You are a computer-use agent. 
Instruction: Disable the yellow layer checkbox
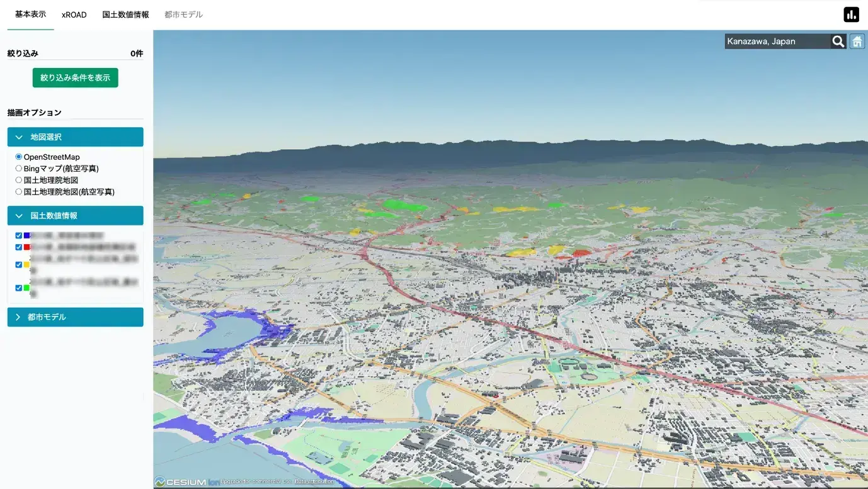[19, 264]
